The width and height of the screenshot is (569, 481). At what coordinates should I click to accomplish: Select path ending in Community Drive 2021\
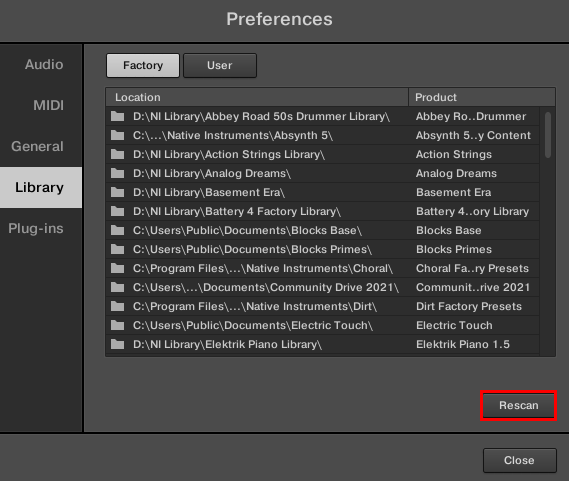266,287
